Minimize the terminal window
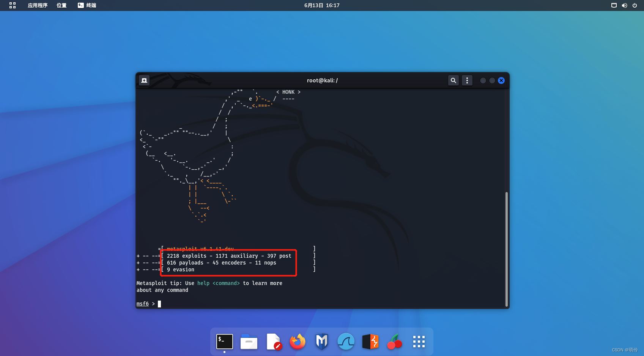 (x=483, y=80)
